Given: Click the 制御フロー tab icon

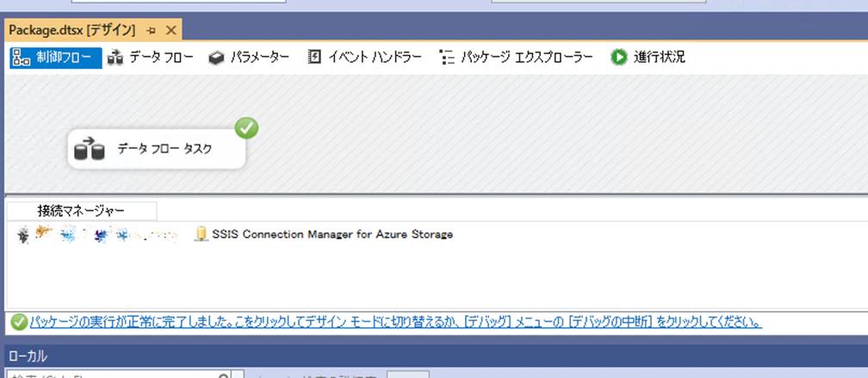Looking at the screenshot, I should tap(21, 58).
